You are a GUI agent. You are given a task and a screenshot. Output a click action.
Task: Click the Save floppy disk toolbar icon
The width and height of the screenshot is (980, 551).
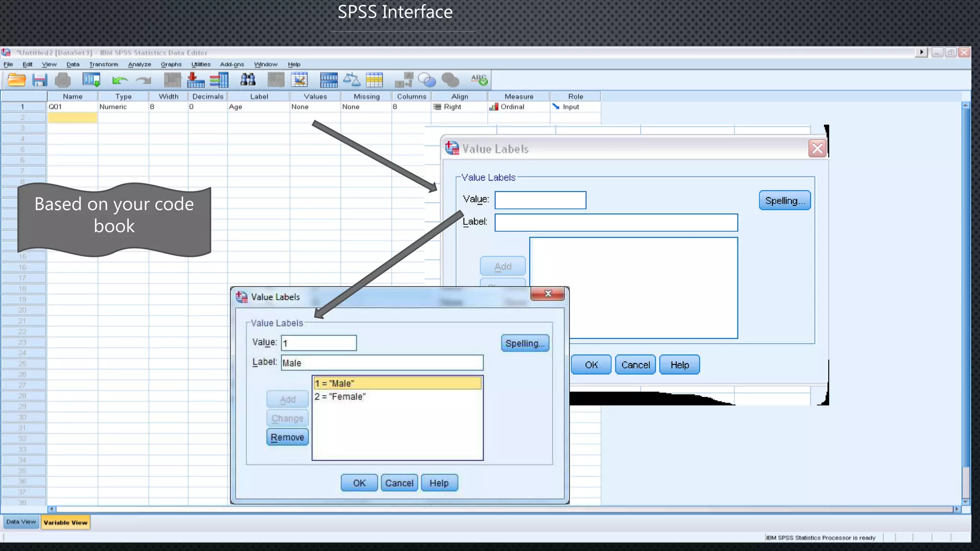coord(40,80)
